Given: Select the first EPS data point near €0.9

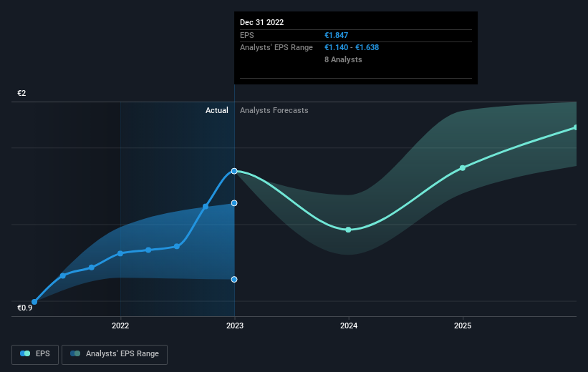Looking at the screenshot, I should pyautogui.click(x=34, y=302).
